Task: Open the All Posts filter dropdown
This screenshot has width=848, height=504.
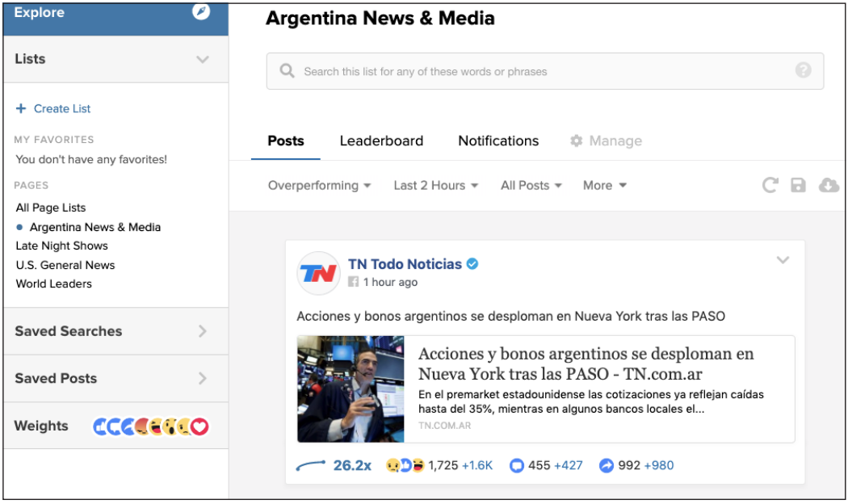Action: click(x=531, y=185)
